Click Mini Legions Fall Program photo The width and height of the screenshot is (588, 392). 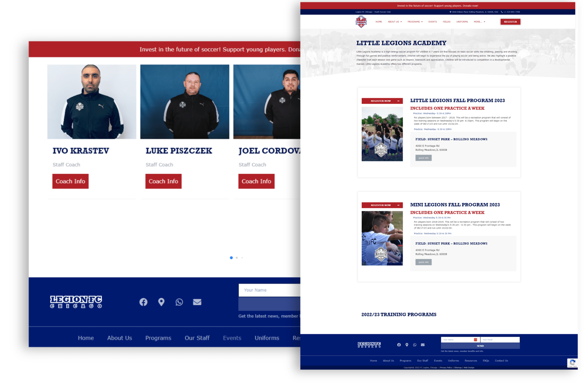coord(382,238)
